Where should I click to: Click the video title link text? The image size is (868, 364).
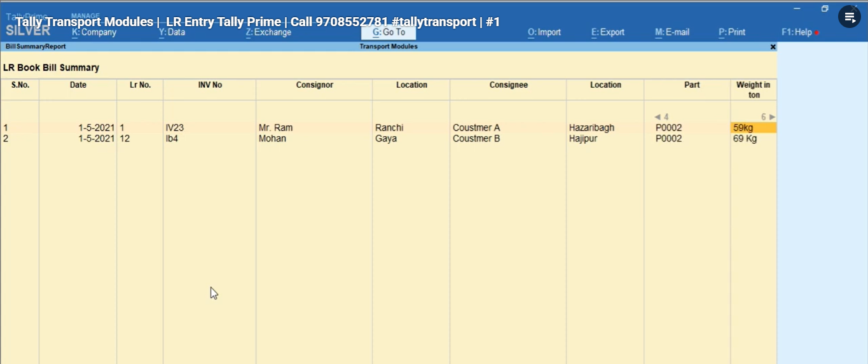pyautogui.click(x=258, y=22)
